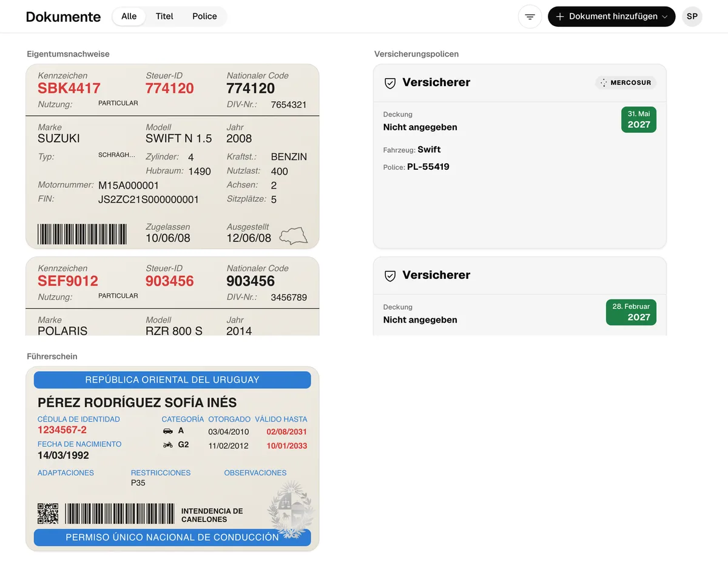728x587 pixels.
Task: Click the MERCOSUR badge
Action: [625, 82]
